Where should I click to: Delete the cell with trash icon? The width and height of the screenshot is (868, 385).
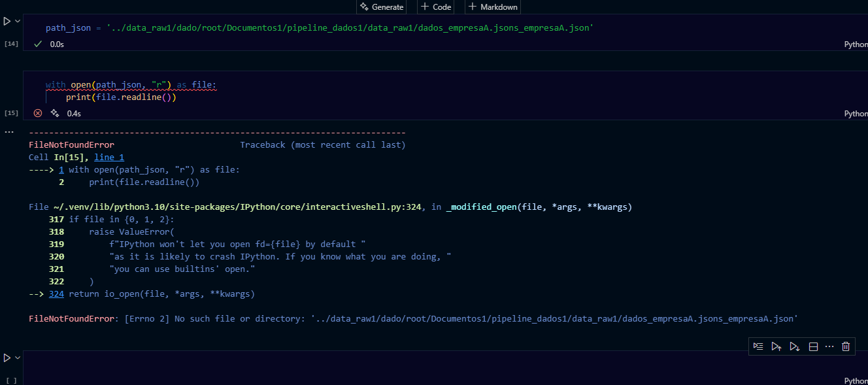coord(846,346)
